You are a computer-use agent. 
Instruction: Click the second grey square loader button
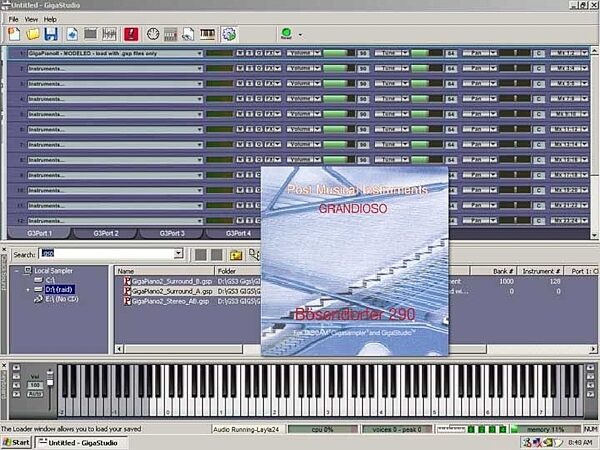(217, 255)
